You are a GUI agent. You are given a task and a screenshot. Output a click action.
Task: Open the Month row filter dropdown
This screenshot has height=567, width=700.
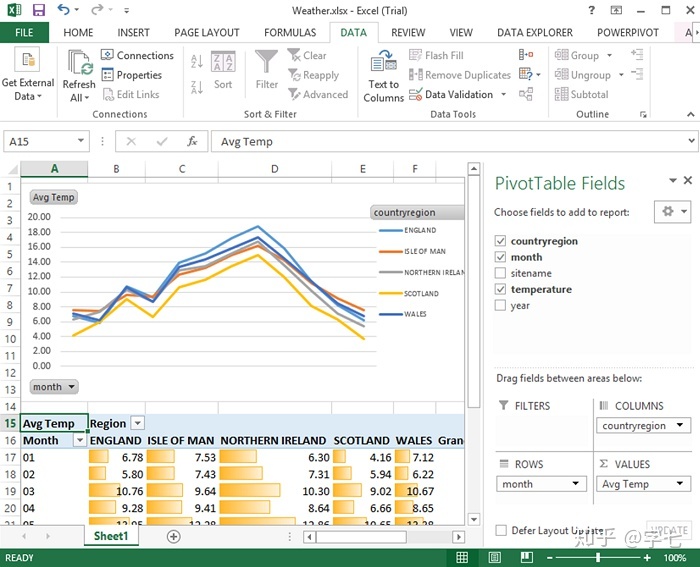click(79, 440)
